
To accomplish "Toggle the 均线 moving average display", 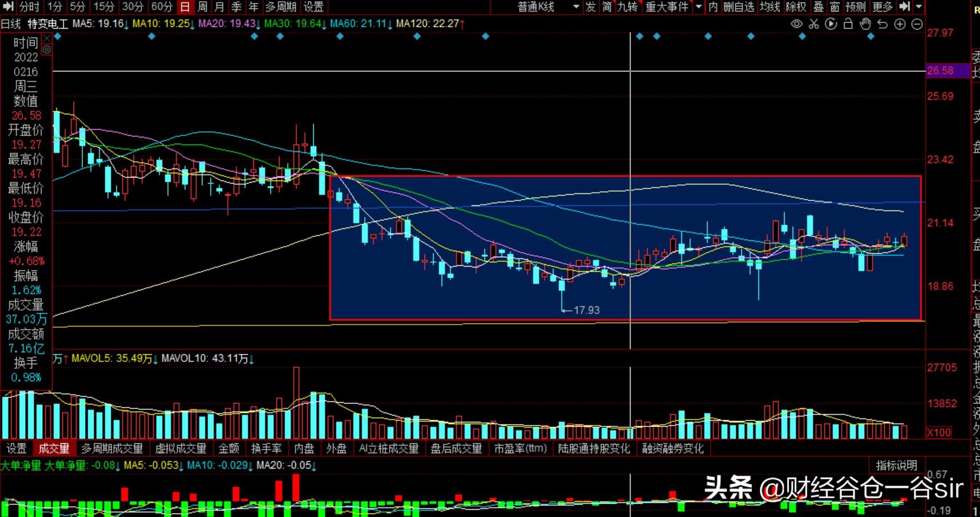I will pyautogui.click(x=769, y=7).
